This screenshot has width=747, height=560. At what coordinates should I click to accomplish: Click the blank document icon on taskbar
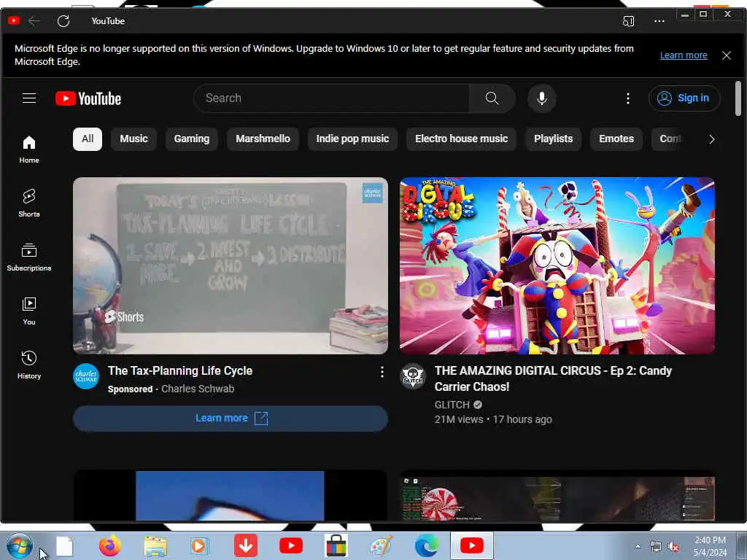click(64, 546)
